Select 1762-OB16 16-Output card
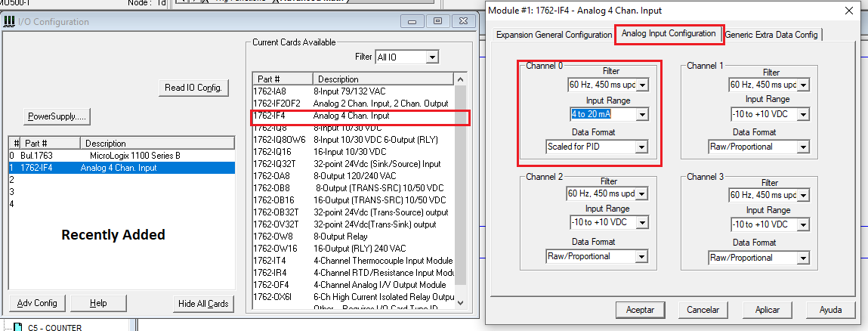Screen dimensions: 868x331 coord(354,200)
